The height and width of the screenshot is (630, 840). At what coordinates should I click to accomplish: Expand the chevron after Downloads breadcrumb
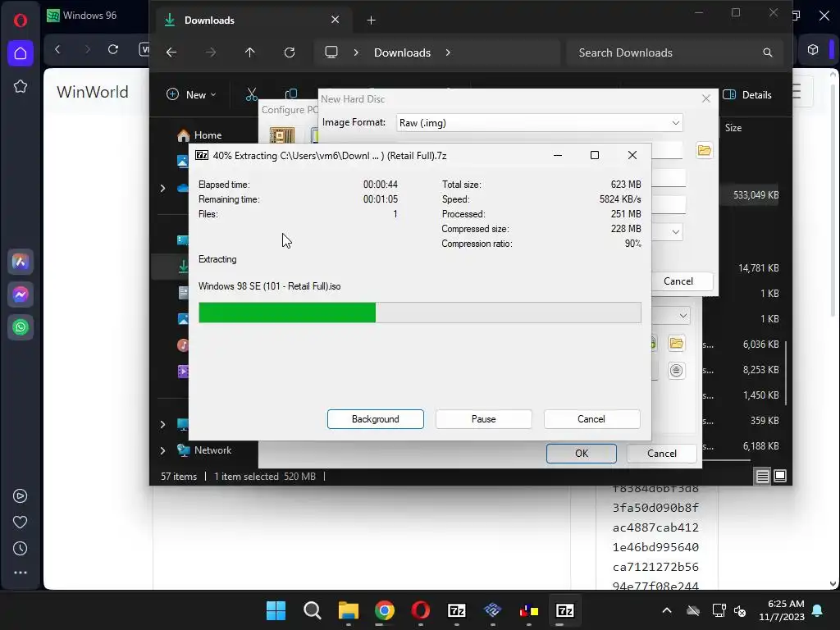(x=448, y=52)
